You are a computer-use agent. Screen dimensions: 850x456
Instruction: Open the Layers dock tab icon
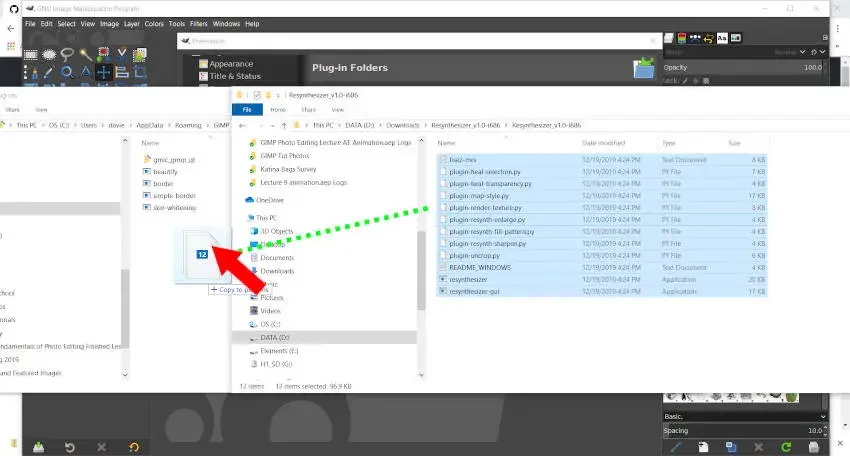[669, 38]
